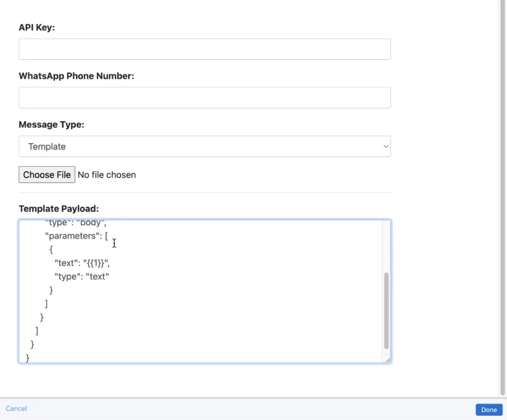Click the closing brace at payload bottom
Image resolution: width=507 pixels, height=420 pixels.
[x=28, y=357]
